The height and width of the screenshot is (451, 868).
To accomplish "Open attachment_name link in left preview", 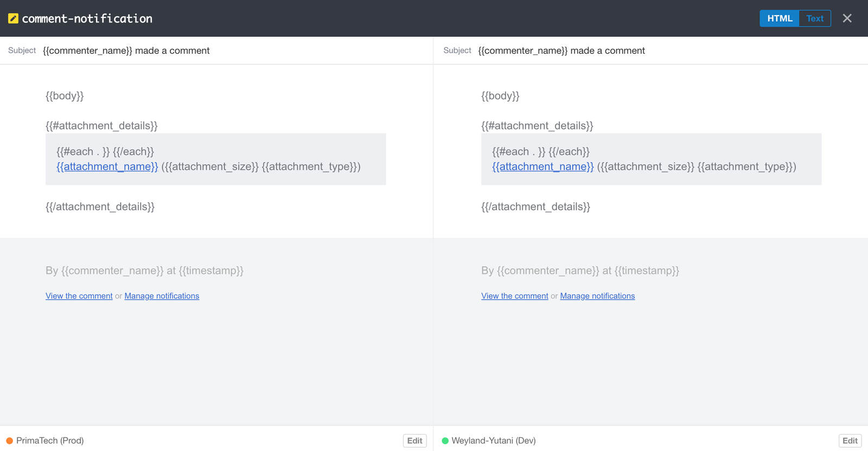I will (x=107, y=166).
